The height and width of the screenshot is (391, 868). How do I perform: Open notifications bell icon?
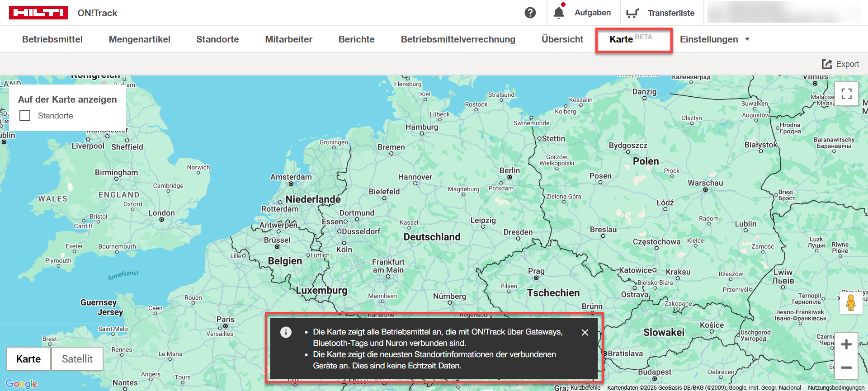pos(559,13)
